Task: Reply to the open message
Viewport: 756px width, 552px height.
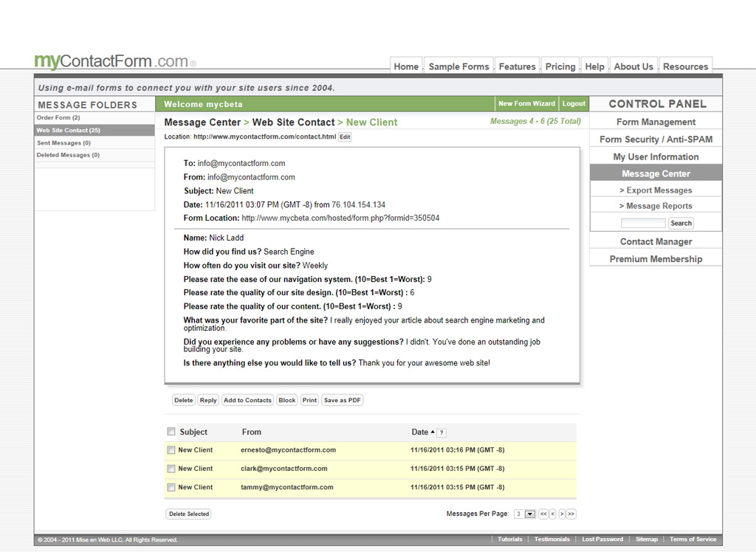Action: coord(208,400)
